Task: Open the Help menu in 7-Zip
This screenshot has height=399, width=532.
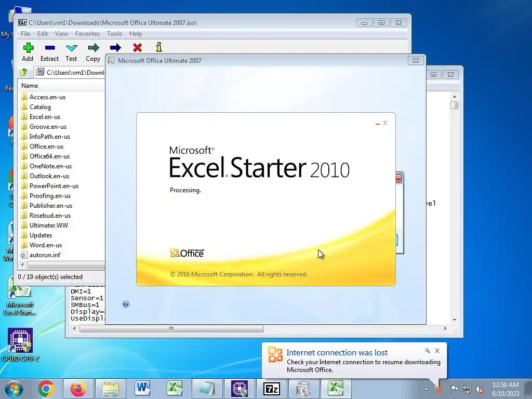Action: [136, 34]
